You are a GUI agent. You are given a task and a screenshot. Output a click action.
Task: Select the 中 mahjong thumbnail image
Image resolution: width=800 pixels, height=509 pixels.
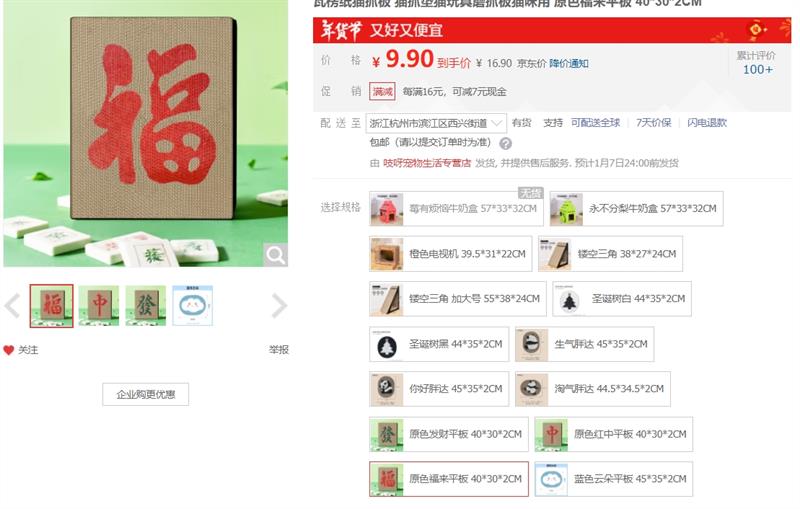coord(98,306)
